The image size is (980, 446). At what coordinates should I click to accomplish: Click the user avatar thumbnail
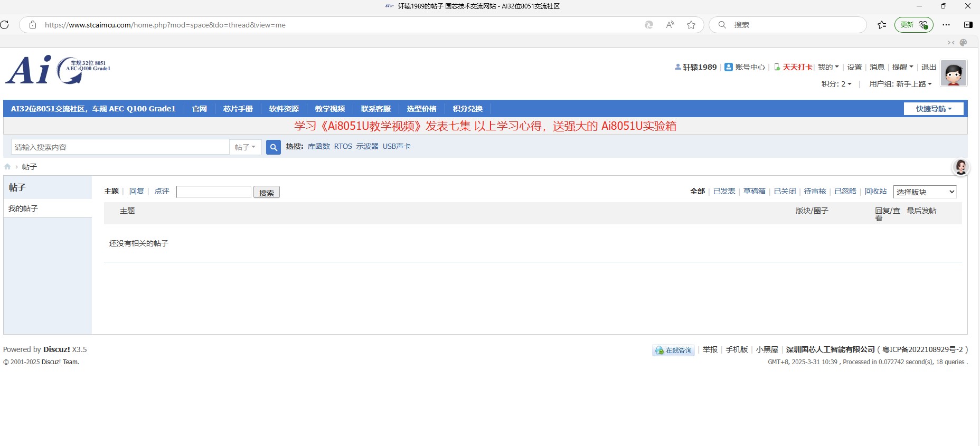pyautogui.click(x=954, y=73)
